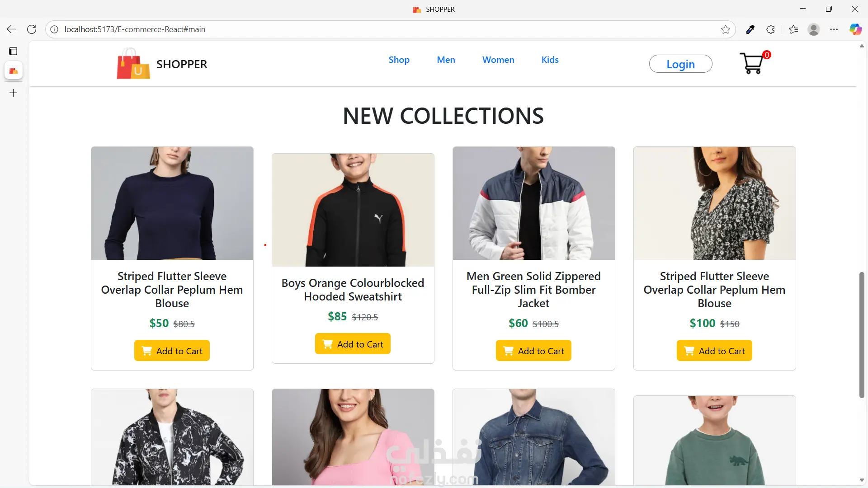Click the browser profile avatar
The image size is (868, 488).
814,29
